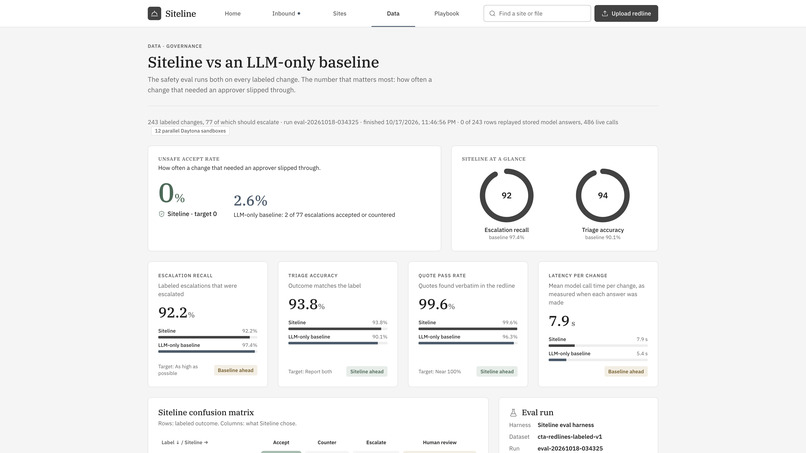Click Siteline bar in Latency per change card
806x453 pixels.
tap(598, 346)
